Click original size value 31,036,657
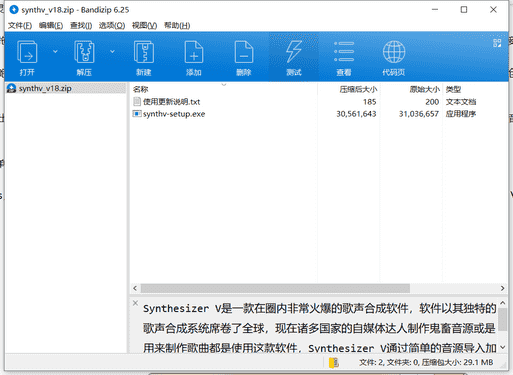513x375 pixels. (x=419, y=114)
